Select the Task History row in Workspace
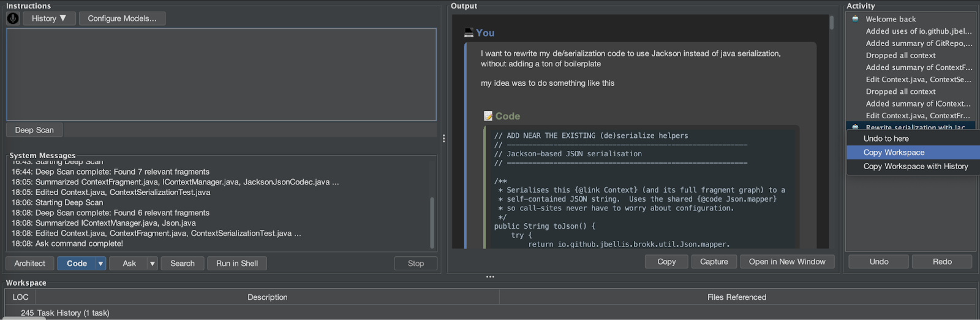Viewport: 980px width, 320px height. [490, 313]
